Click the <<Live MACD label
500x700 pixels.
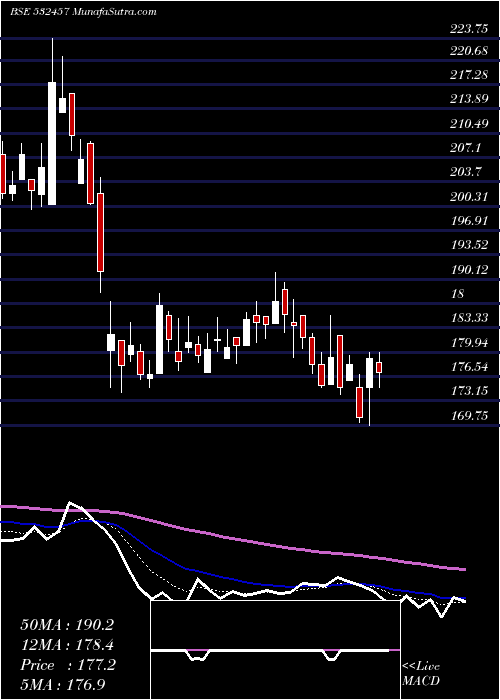coord(421,674)
